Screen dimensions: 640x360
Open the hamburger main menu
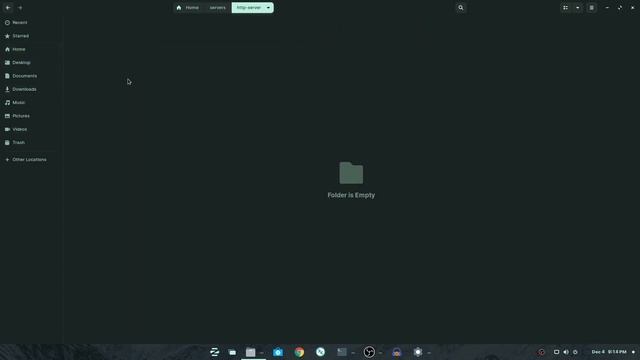point(591,8)
